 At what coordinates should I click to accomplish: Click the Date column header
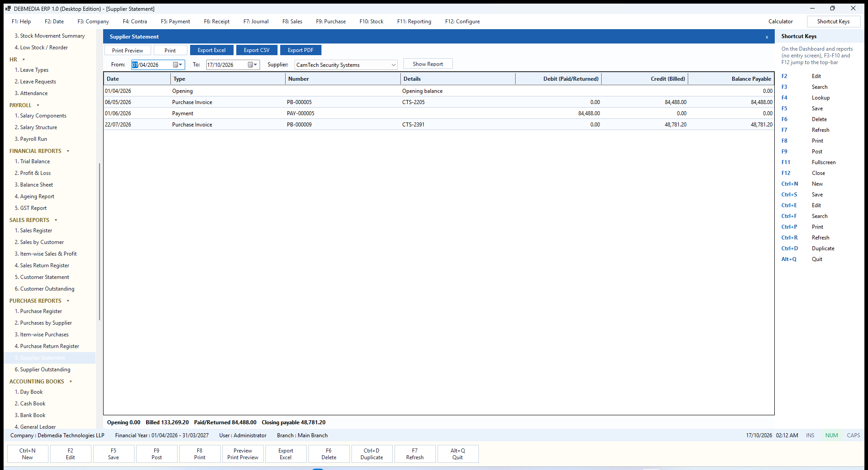point(137,79)
